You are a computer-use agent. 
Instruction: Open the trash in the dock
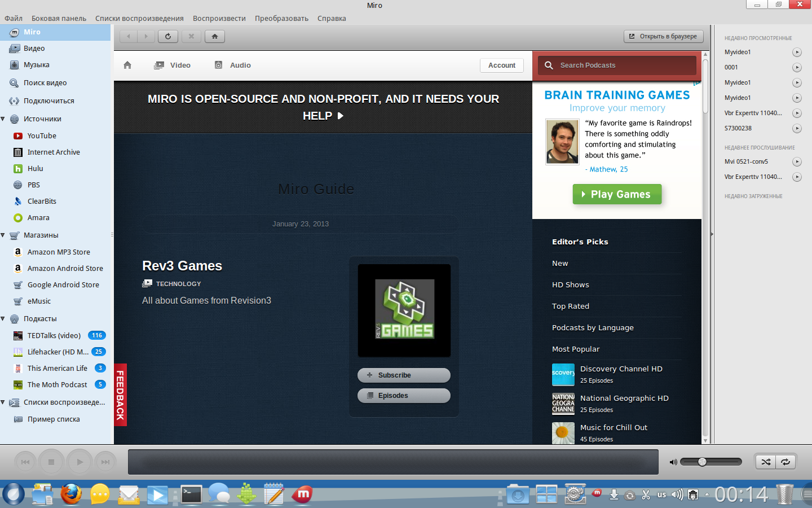pyautogui.click(x=784, y=494)
